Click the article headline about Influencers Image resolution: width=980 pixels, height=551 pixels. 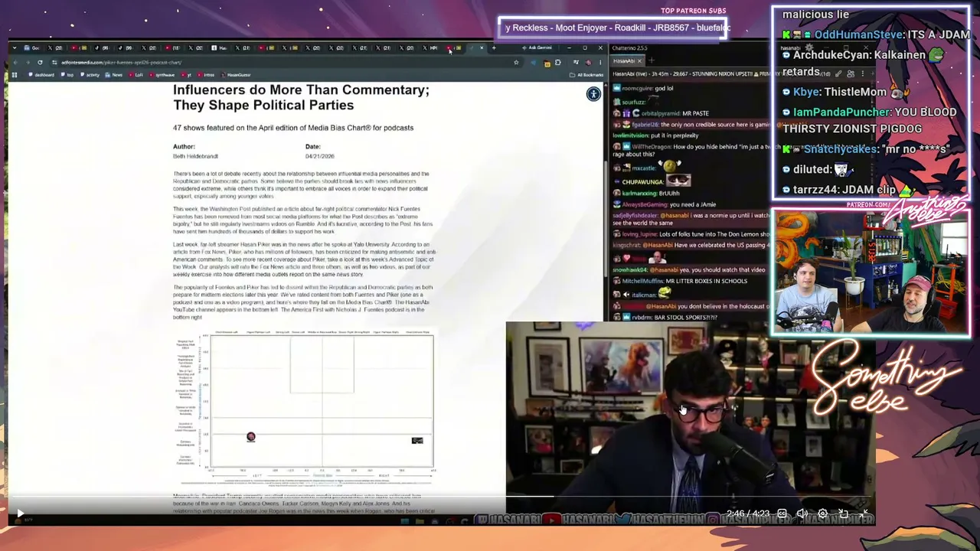pos(301,97)
